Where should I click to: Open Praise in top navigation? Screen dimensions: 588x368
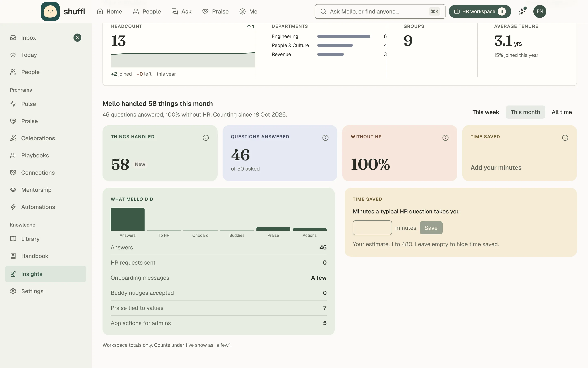tap(215, 11)
